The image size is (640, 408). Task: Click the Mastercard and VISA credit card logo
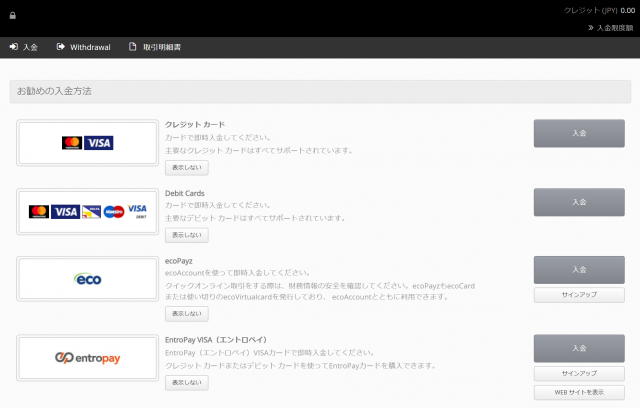coord(88,143)
